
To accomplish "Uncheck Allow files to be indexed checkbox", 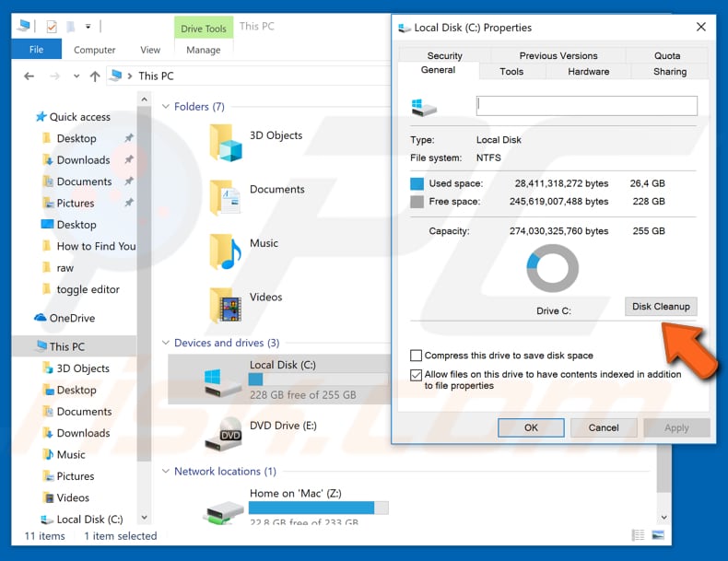I will coord(416,375).
